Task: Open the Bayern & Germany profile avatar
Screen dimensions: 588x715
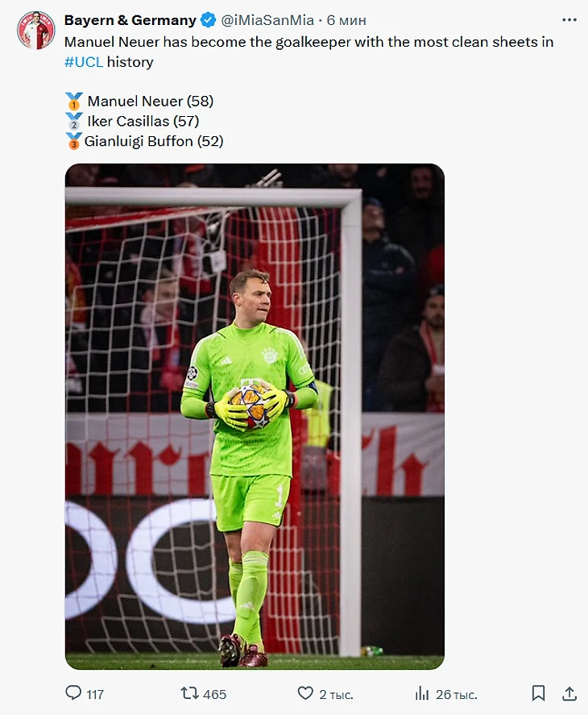Action: click(36, 30)
